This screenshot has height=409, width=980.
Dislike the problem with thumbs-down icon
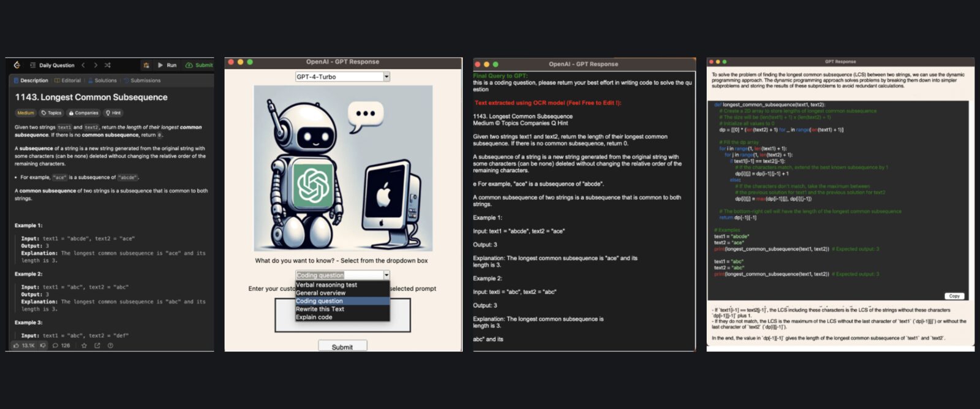pyautogui.click(x=43, y=346)
